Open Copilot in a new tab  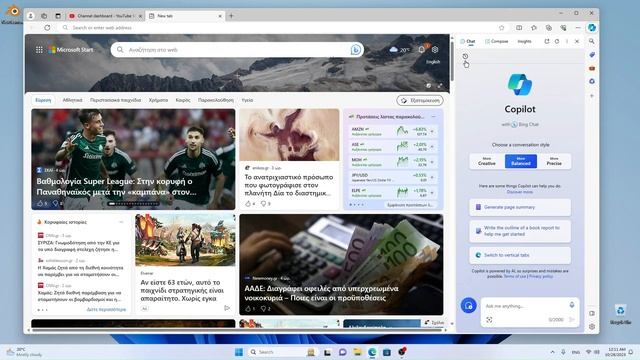(547, 41)
